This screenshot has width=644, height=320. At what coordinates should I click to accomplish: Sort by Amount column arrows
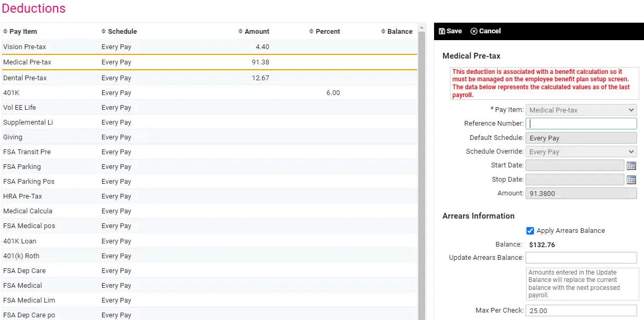[241, 32]
